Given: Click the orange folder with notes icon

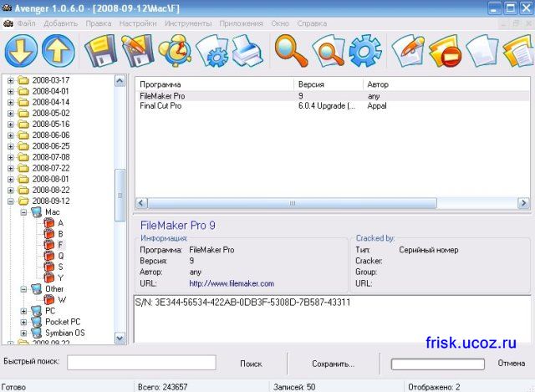Looking at the screenshot, I should click(518, 51).
